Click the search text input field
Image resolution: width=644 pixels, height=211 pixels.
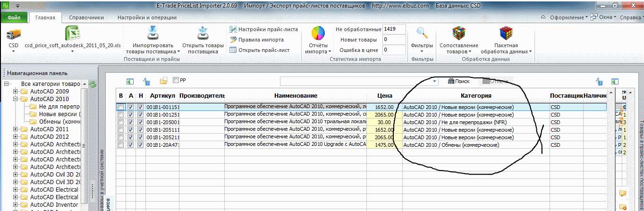click(356, 81)
